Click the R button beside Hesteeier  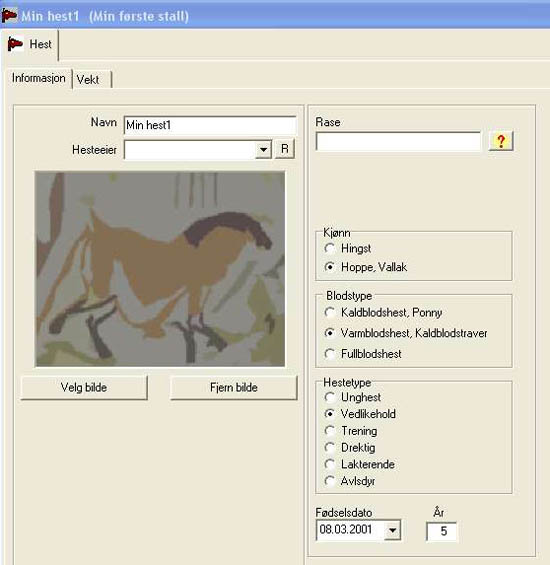point(285,149)
